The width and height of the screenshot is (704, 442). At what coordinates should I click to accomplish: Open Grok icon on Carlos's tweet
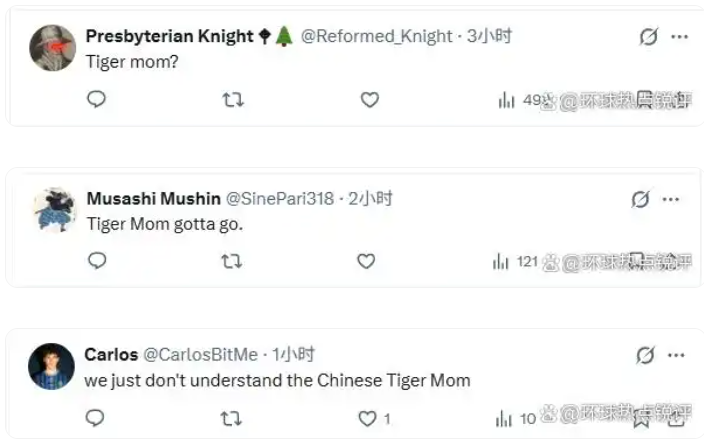coord(645,355)
